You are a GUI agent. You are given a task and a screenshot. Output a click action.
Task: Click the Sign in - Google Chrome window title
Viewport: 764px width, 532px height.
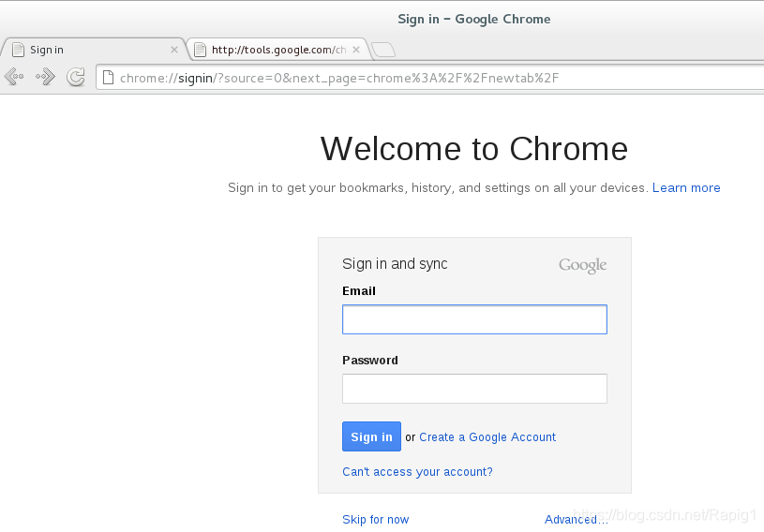[x=474, y=19]
